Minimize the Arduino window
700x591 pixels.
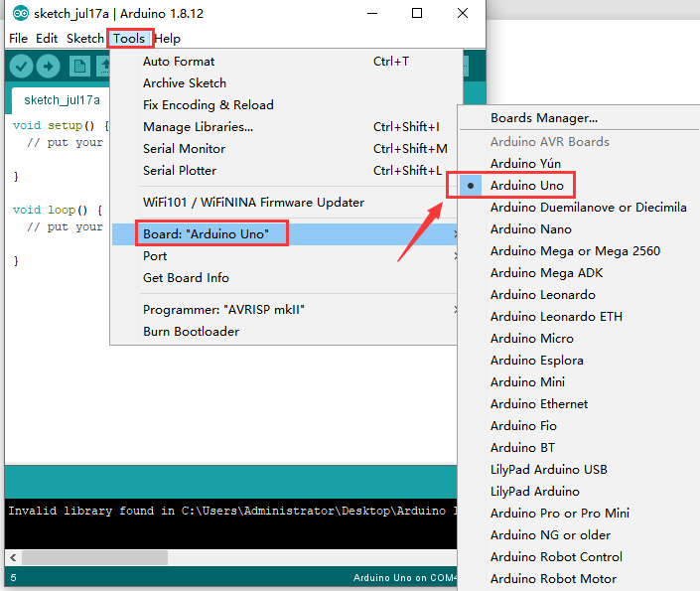pos(372,13)
